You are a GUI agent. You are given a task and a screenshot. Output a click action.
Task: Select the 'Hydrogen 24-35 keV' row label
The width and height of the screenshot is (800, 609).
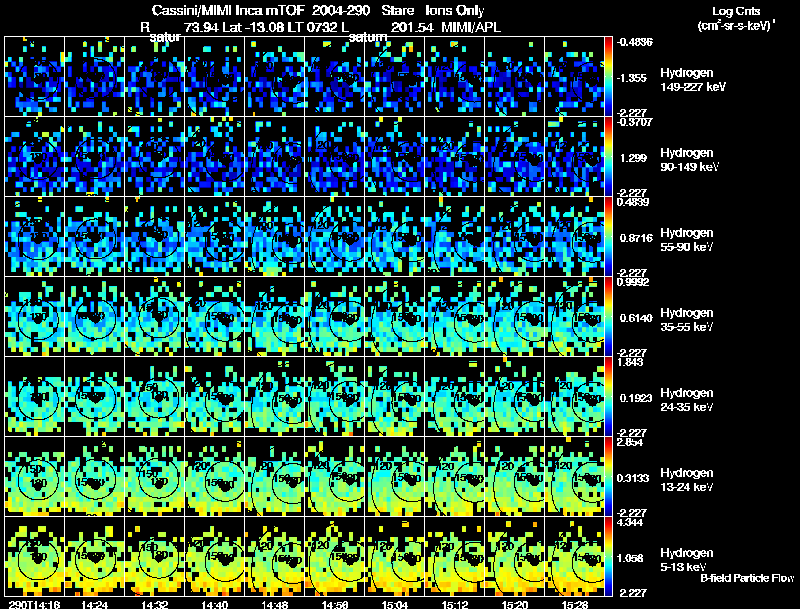click(687, 400)
